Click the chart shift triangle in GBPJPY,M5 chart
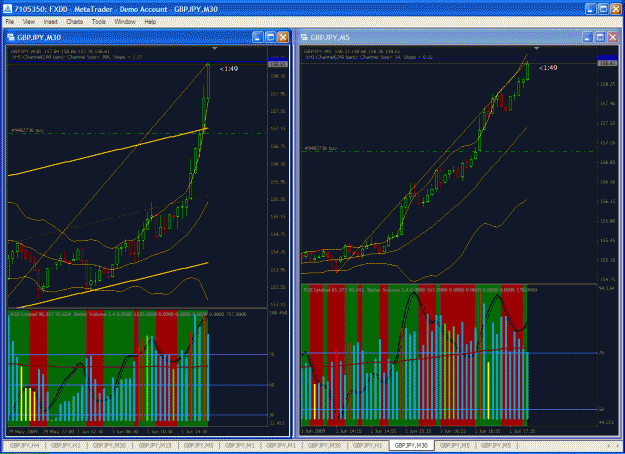The height and width of the screenshot is (454, 625). (x=537, y=49)
